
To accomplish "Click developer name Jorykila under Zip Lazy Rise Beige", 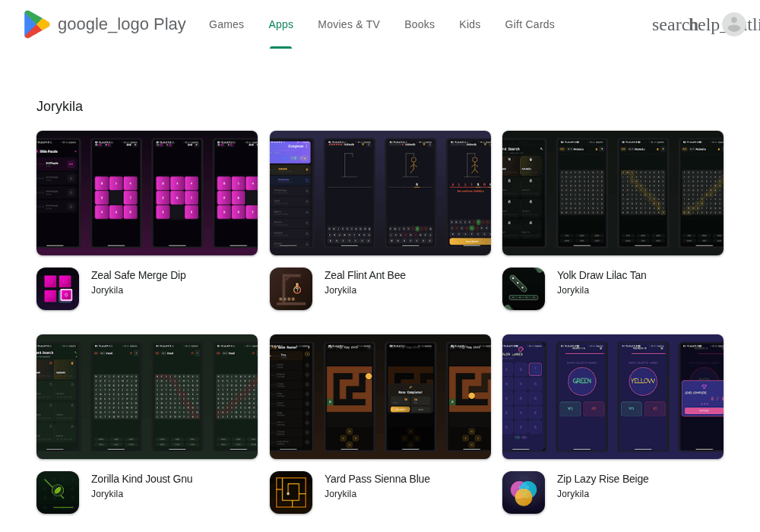I will tap(573, 494).
